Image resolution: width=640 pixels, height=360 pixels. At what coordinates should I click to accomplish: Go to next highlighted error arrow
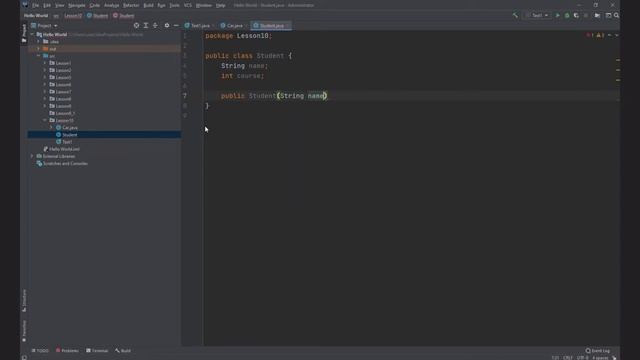616,36
